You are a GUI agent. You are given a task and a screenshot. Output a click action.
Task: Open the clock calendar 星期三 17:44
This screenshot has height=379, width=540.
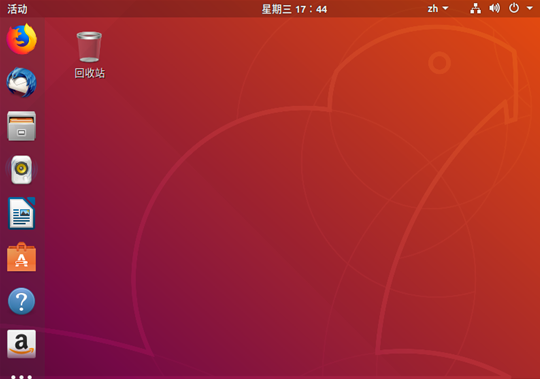point(294,9)
